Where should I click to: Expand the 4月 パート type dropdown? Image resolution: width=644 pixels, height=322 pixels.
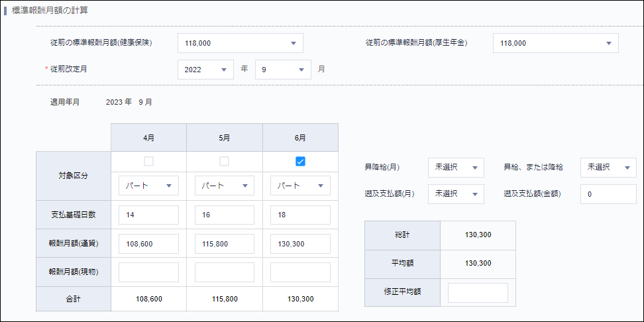tap(148, 186)
